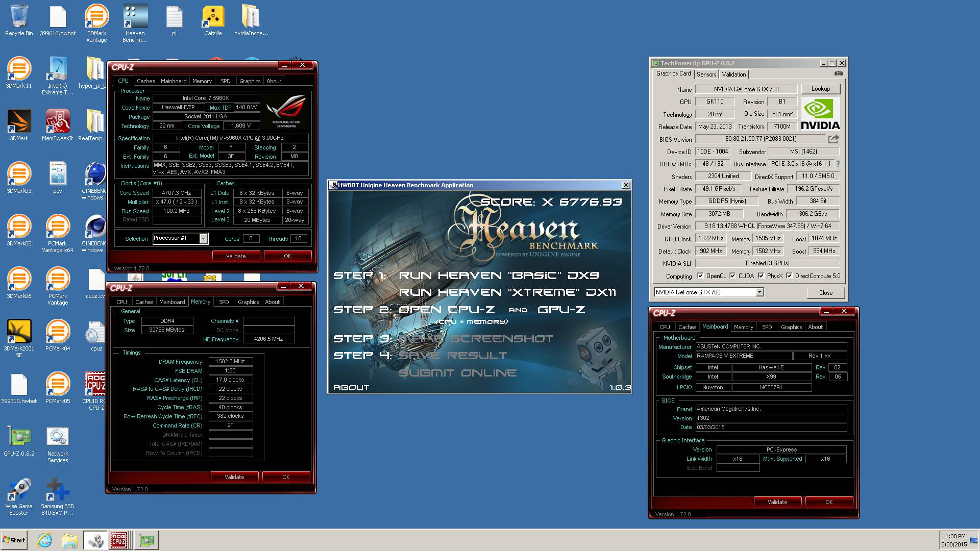Click the GPU-Z taskbar icon
Screen dimensions: 980x551
click(x=147, y=540)
